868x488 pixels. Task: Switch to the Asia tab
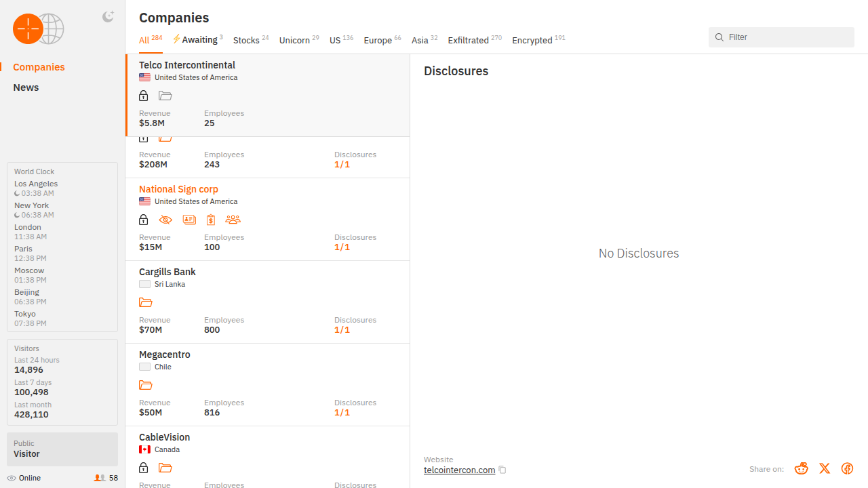point(425,40)
